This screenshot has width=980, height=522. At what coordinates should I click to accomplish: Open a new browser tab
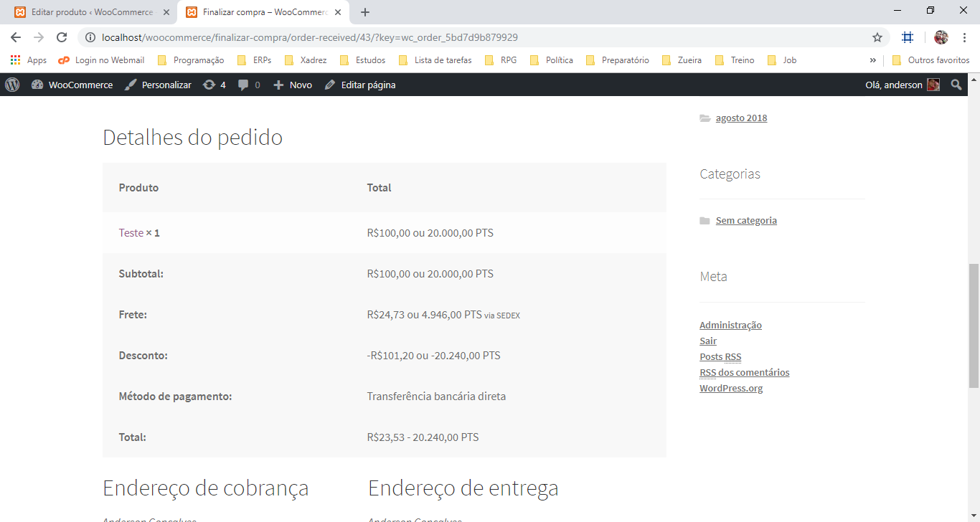click(365, 12)
